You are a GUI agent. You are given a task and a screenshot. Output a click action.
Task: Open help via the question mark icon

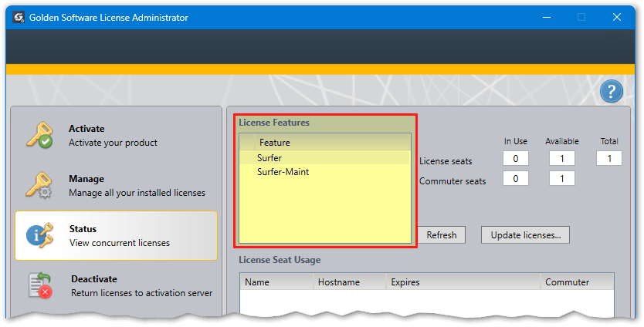[611, 91]
